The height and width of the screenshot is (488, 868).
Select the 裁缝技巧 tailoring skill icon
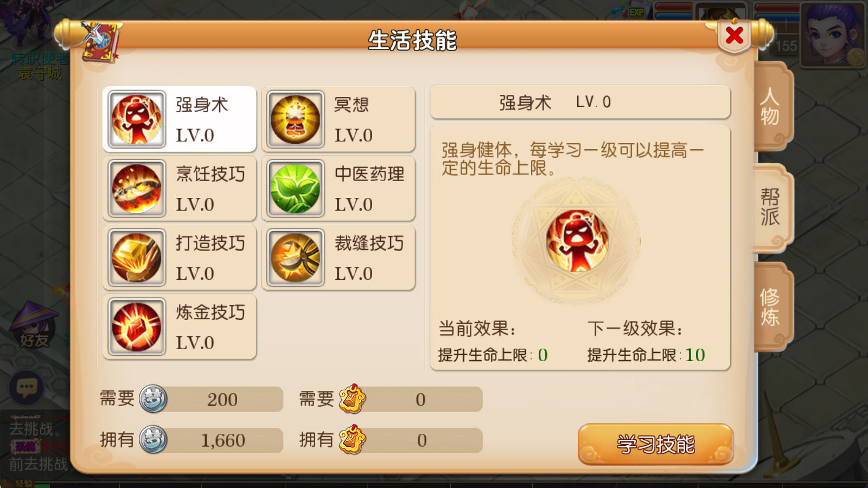coord(296,258)
